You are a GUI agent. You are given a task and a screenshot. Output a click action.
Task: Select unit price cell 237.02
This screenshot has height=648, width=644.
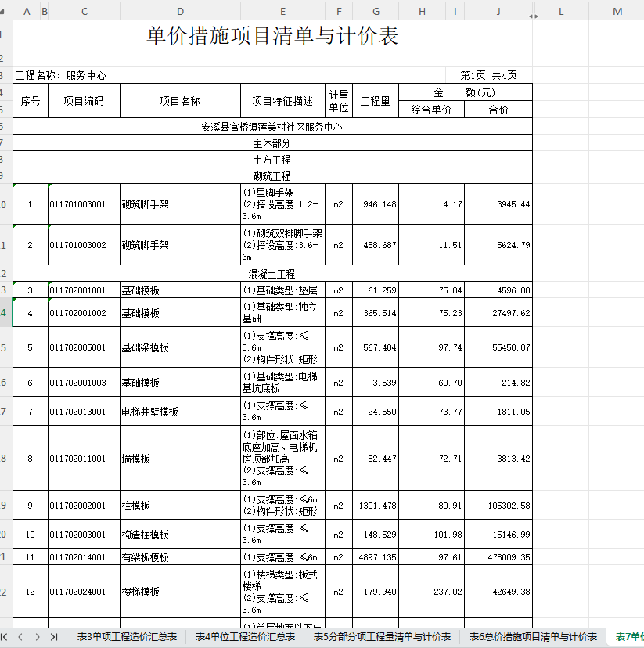(431, 592)
